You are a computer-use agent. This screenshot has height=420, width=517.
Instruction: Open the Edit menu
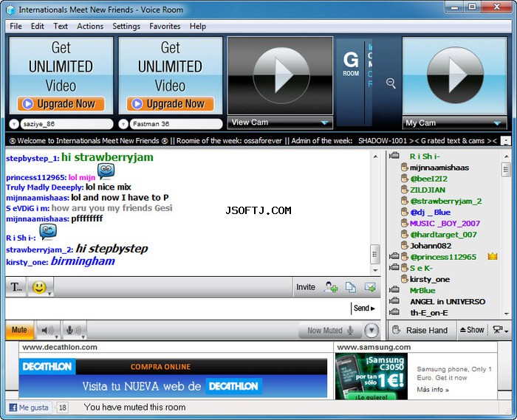(37, 27)
